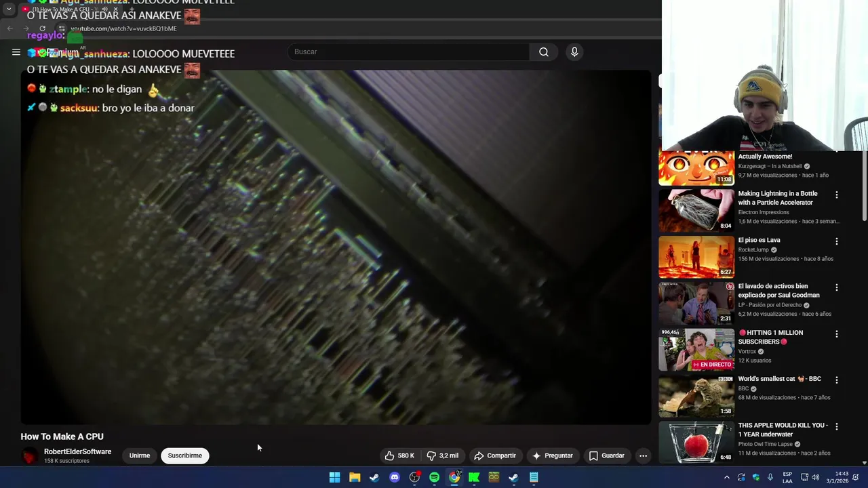Mute the tab's audio speaker icon

click(104, 9)
